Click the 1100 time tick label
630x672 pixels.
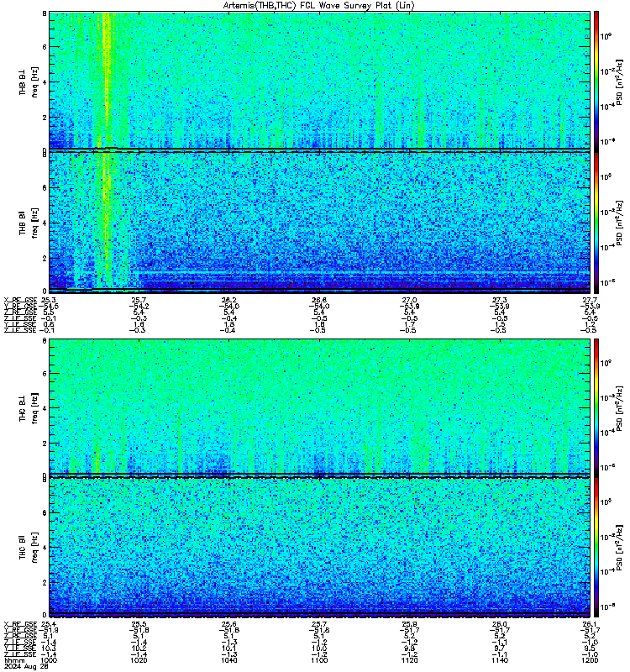point(319,660)
